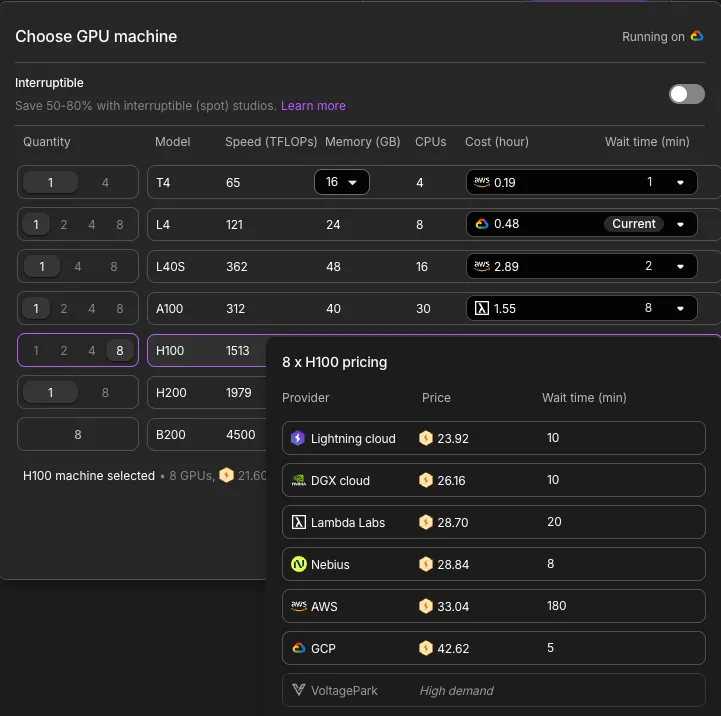This screenshot has height=716, width=721.
Task: Click the Cost (hour) column header
Action: (x=497, y=142)
